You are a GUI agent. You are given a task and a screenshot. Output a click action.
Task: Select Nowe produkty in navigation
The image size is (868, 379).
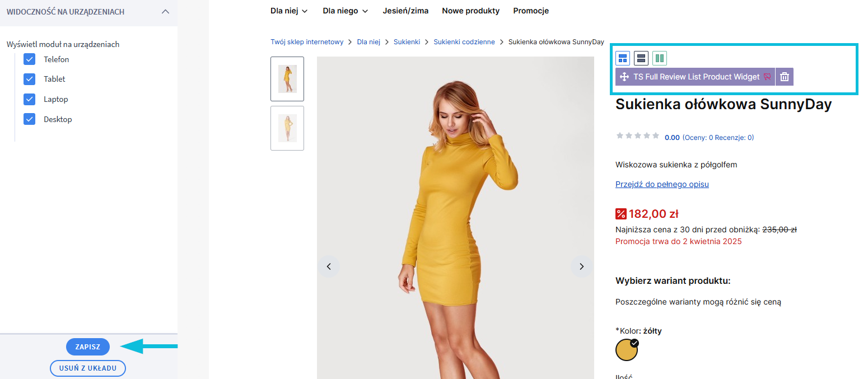tap(470, 11)
